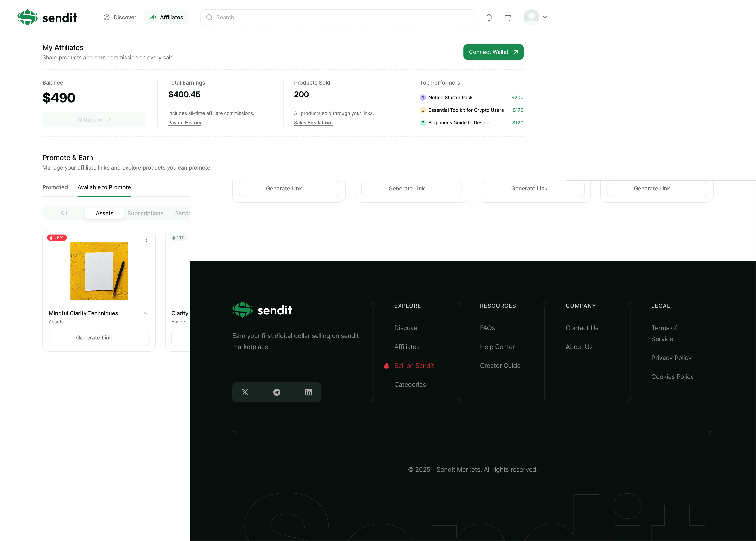
Task: Open the About Us link
Action: point(579,347)
